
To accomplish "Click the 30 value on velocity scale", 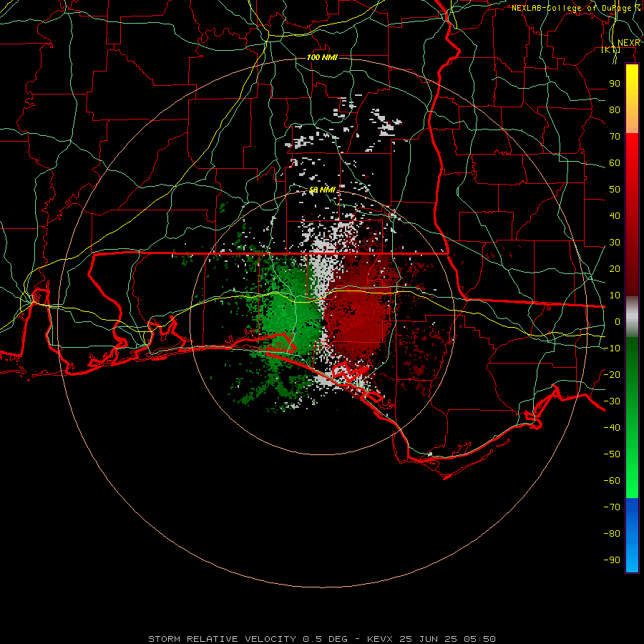I will (615, 243).
